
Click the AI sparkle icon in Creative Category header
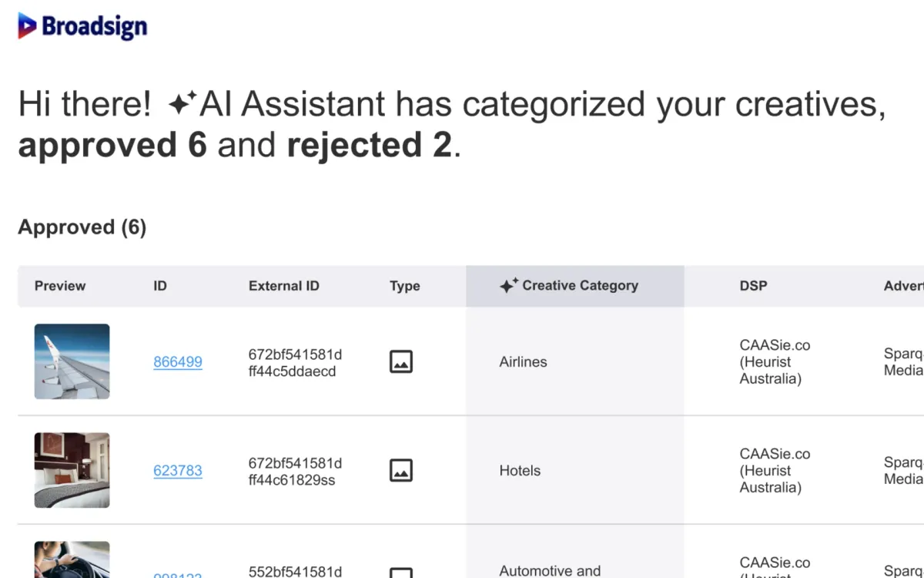[508, 284]
